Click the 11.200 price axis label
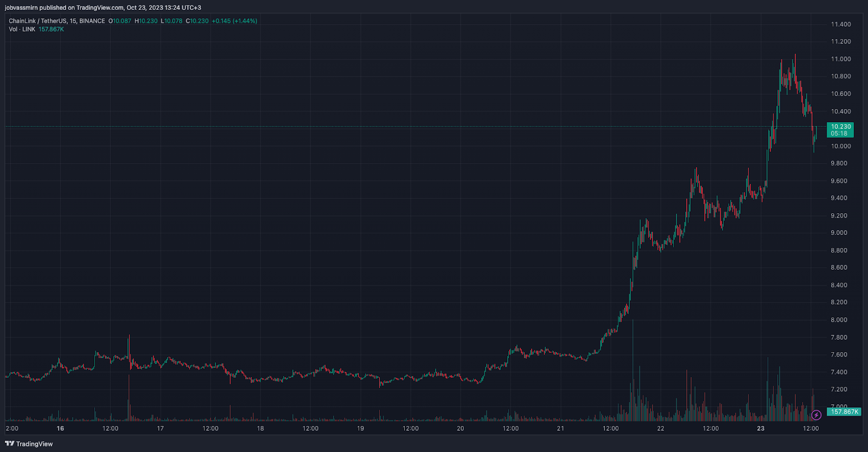The width and height of the screenshot is (868, 452). click(x=841, y=42)
